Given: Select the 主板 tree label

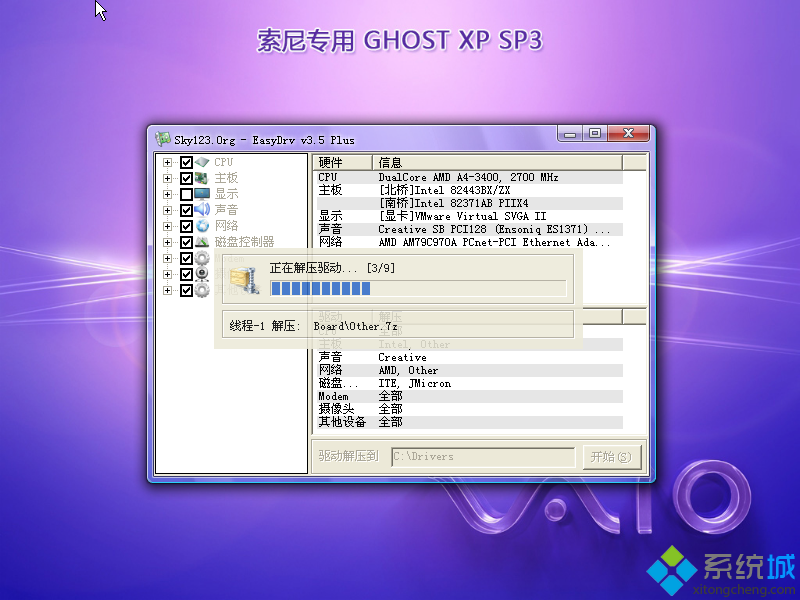Looking at the screenshot, I should click(x=226, y=178).
